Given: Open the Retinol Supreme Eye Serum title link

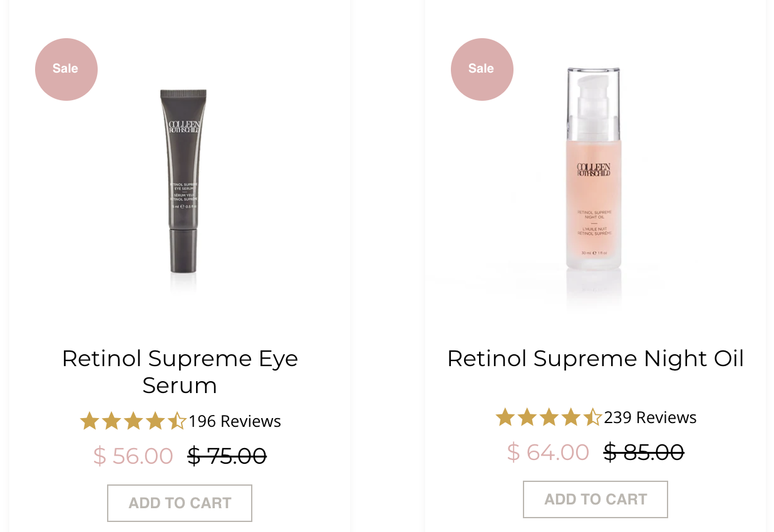Looking at the screenshot, I should click(x=180, y=372).
